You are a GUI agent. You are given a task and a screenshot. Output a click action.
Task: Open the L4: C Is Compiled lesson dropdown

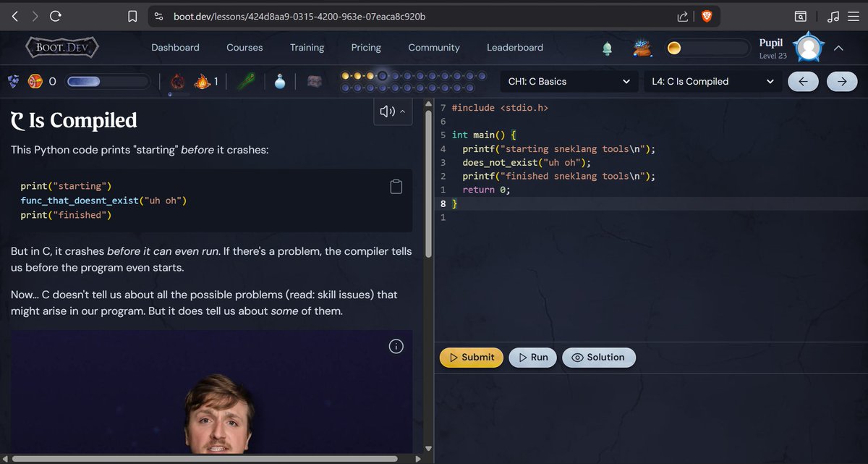click(x=712, y=81)
